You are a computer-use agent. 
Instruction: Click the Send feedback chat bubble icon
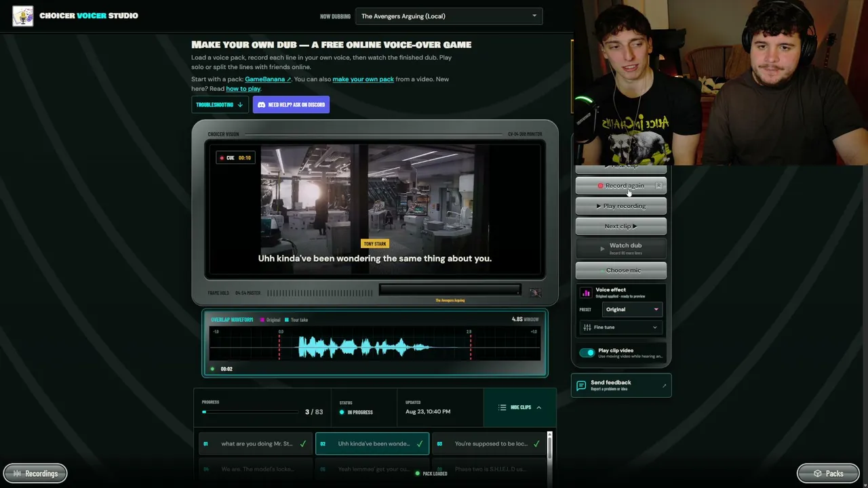click(581, 386)
